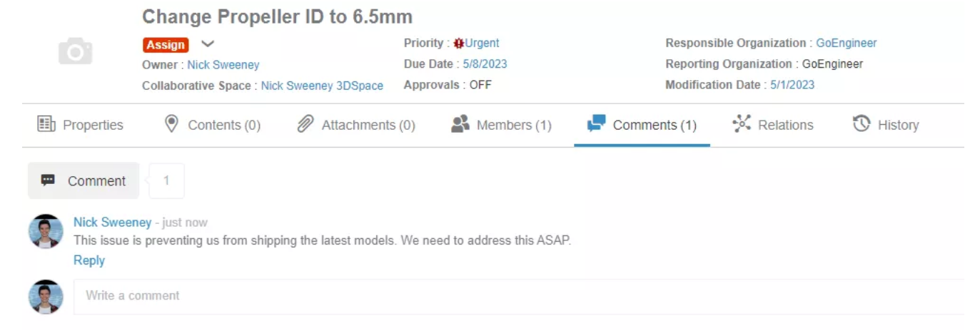Click the Properties tab icon
The width and height of the screenshot is (980, 333).
click(x=46, y=124)
